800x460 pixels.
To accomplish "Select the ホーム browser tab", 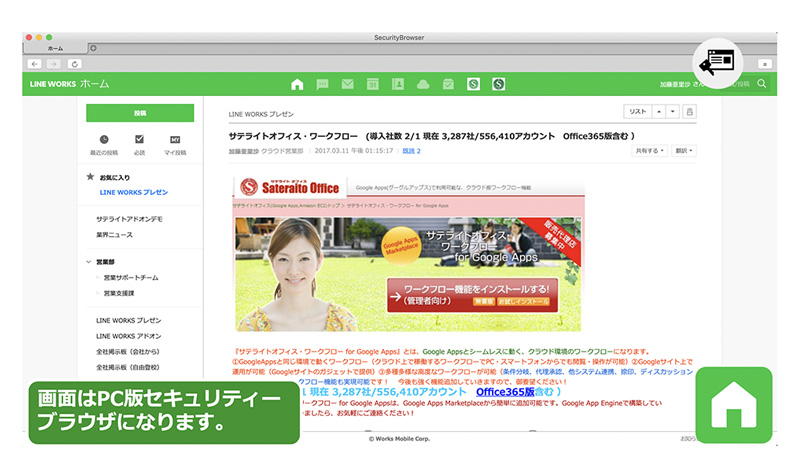I will coord(55,48).
